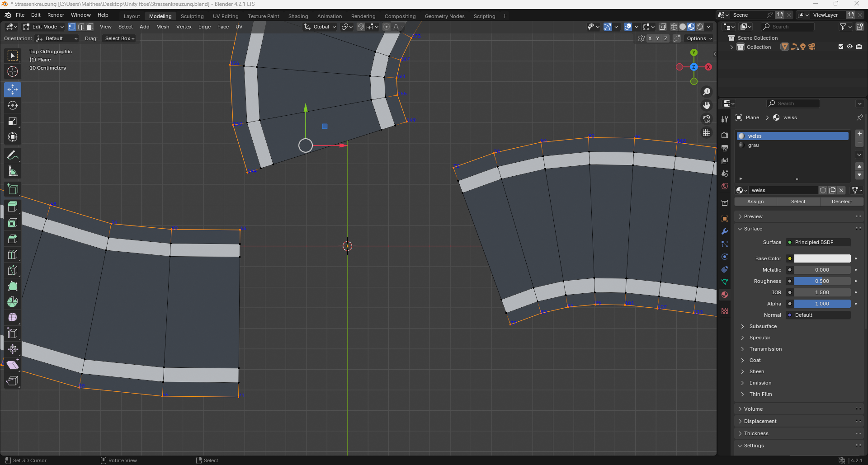The image size is (868, 465).
Task: Open the Modifiers wrench properties tab
Action: (725, 231)
